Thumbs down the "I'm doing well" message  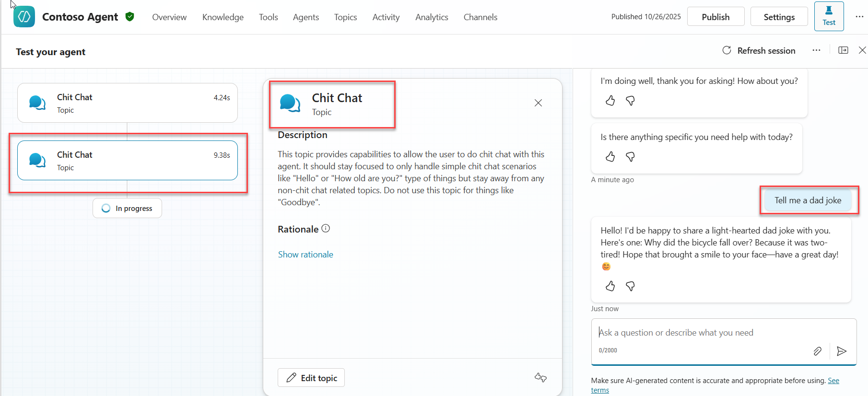[x=630, y=101]
